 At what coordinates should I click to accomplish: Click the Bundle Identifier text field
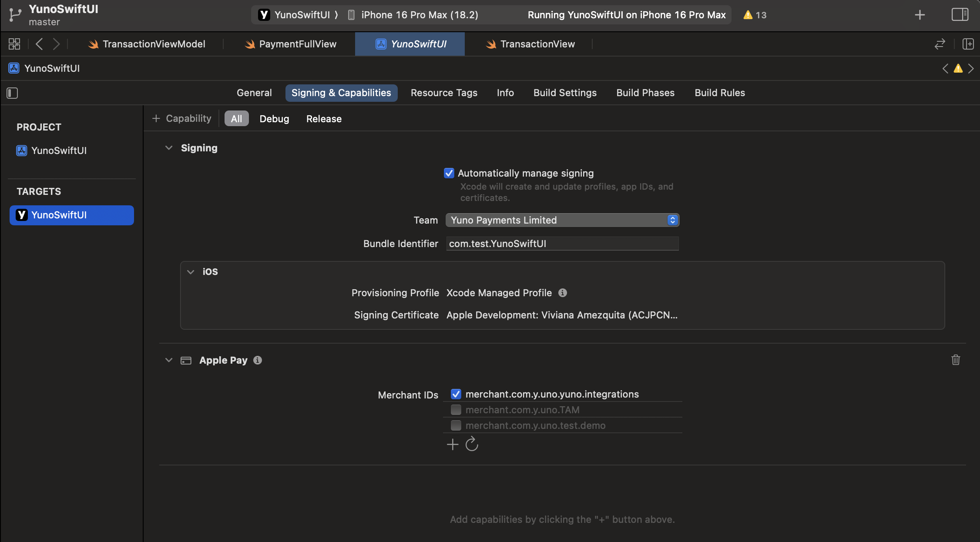tap(562, 244)
